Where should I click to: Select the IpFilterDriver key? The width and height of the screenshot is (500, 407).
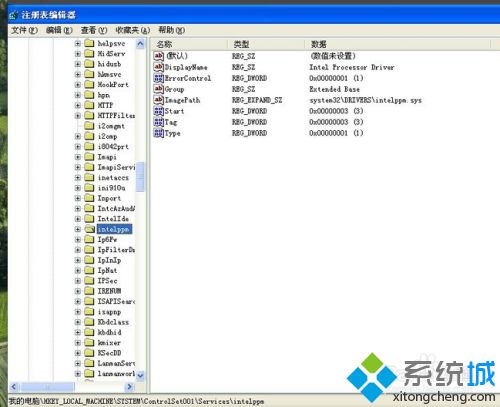[116, 250]
